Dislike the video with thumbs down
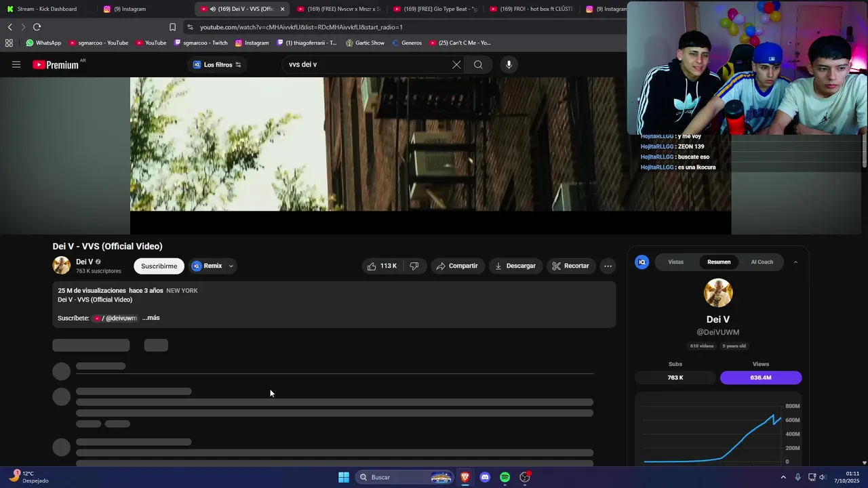 point(414,266)
